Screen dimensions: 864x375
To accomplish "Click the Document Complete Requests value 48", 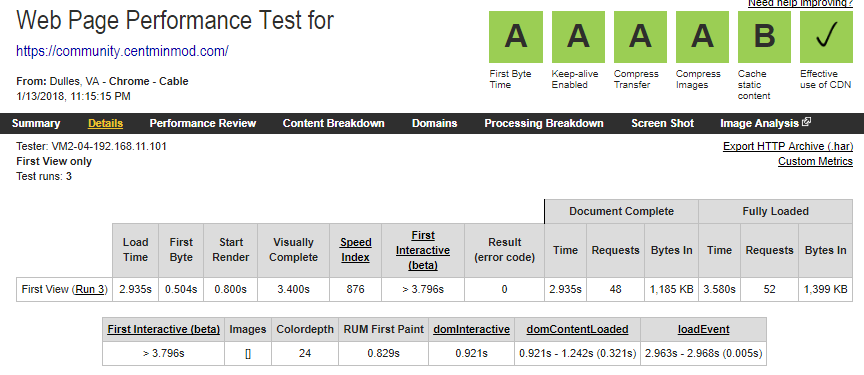I will tap(615, 289).
